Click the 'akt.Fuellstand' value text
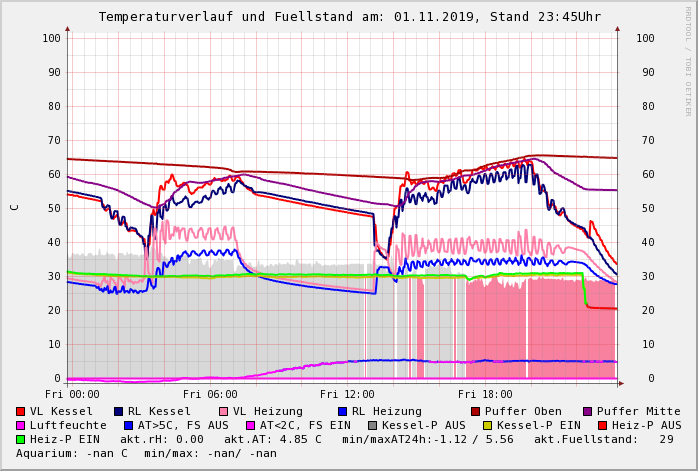698x471 pixels. 608,439
